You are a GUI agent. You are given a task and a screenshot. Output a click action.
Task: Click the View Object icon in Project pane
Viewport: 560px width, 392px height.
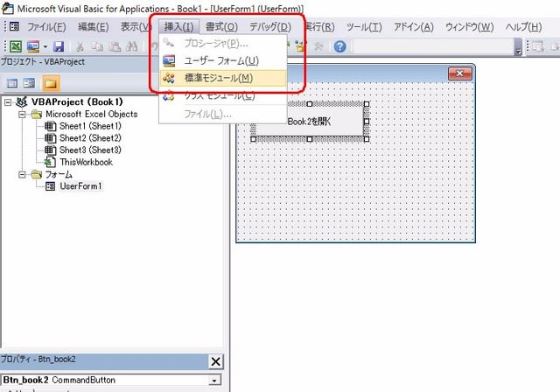coord(29,83)
